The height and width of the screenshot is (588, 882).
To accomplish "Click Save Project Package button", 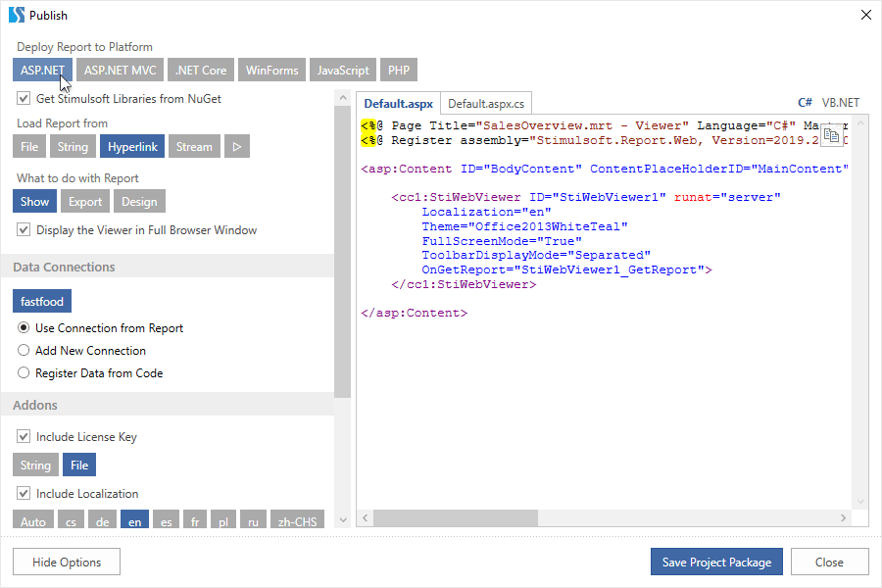I will click(716, 562).
